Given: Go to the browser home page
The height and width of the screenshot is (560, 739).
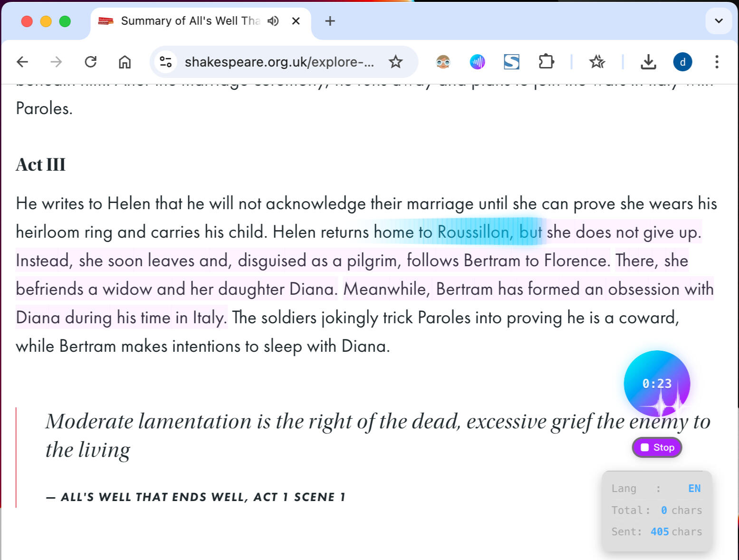Looking at the screenshot, I should (x=125, y=62).
